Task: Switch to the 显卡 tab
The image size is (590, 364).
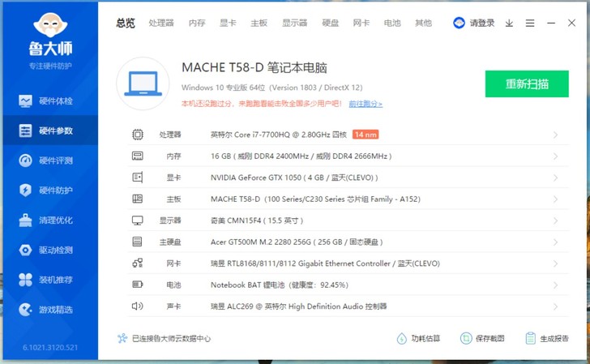Action: point(228,23)
